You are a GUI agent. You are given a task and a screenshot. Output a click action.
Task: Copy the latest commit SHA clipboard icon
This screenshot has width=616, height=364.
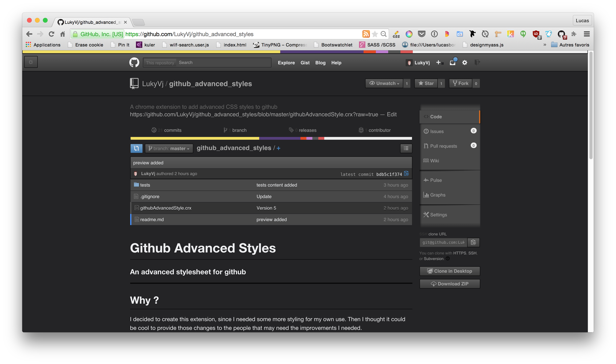click(x=406, y=173)
